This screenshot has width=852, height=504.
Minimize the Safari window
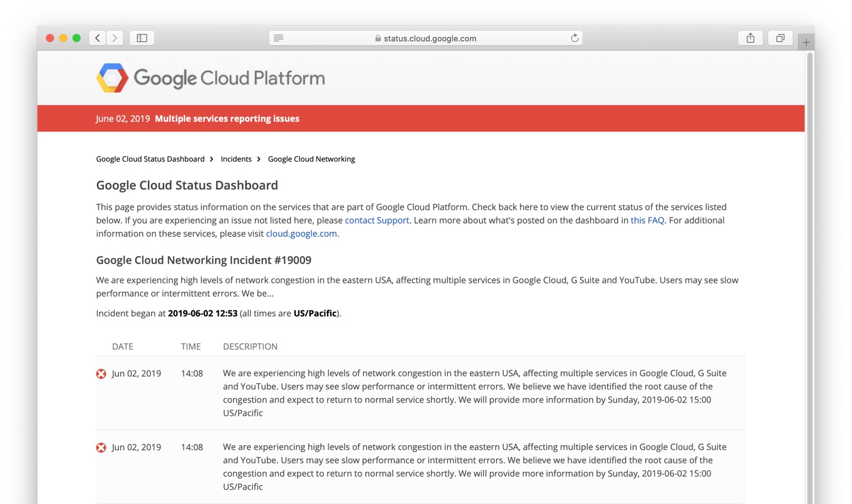tap(63, 38)
